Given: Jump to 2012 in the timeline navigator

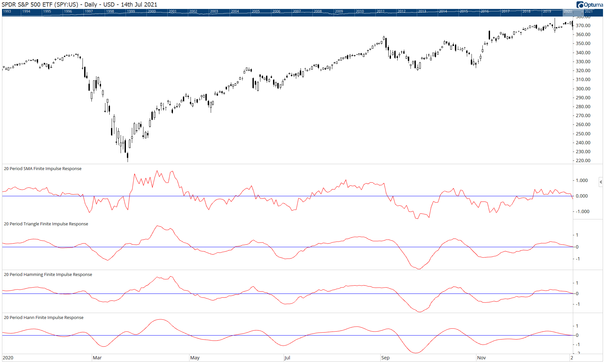Looking at the screenshot, I should coord(402,11).
